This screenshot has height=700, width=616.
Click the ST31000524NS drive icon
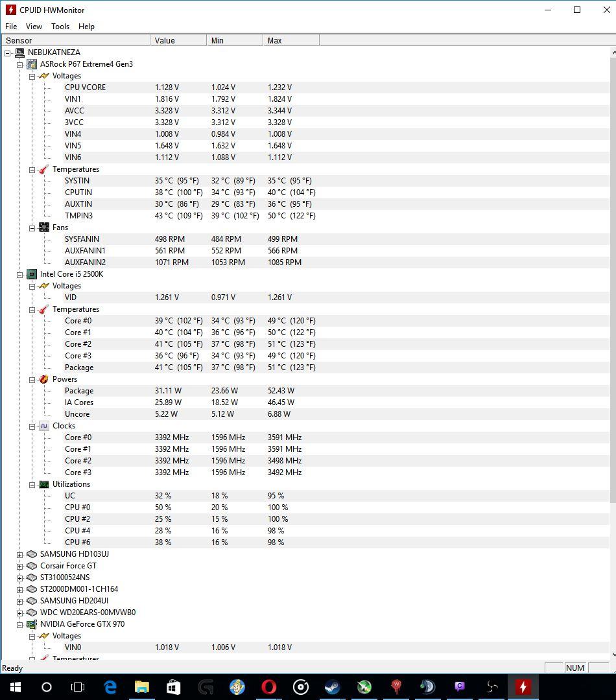coord(32,577)
